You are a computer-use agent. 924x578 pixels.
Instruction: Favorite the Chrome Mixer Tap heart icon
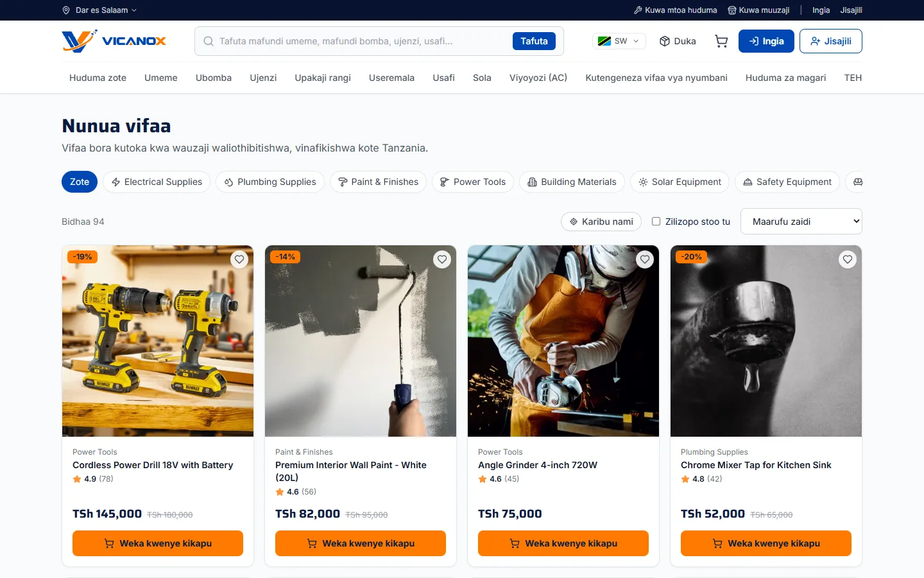[x=848, y=259]
